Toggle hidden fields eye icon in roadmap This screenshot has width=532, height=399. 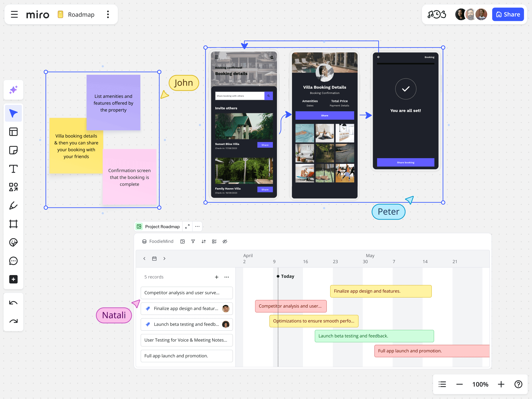(x=225, y=241)
